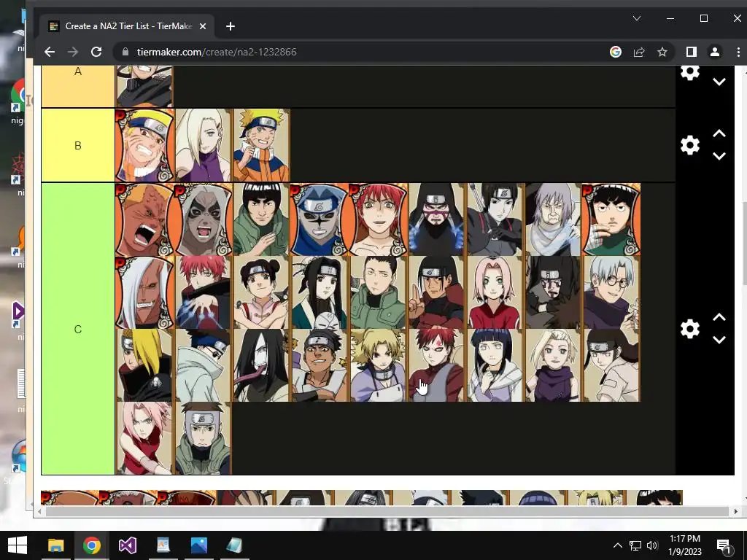Viewport: 747px width, 560px height.
Task: Select Temari blonde spiky image in tier C
Action: tap(379, 366)
